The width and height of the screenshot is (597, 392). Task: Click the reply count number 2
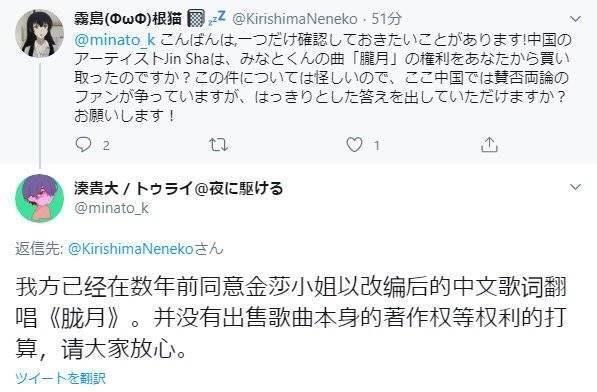[x=106, y=145]
